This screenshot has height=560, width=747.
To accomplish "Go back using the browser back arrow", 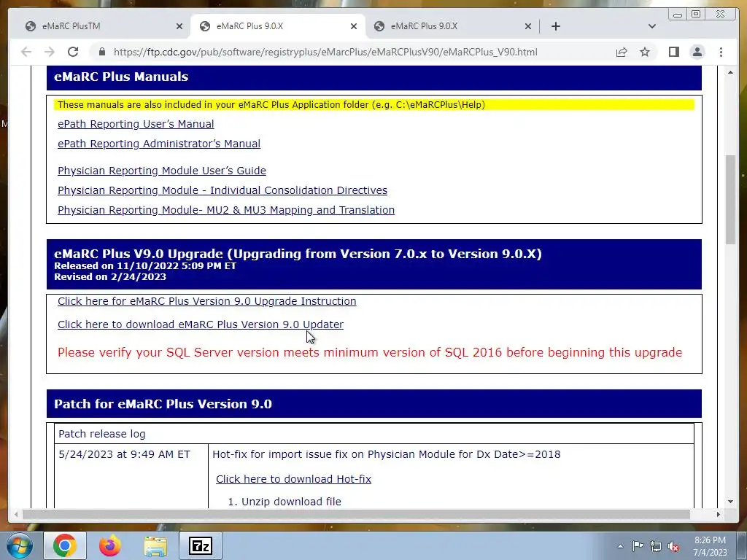I will (x=26, y=52).
